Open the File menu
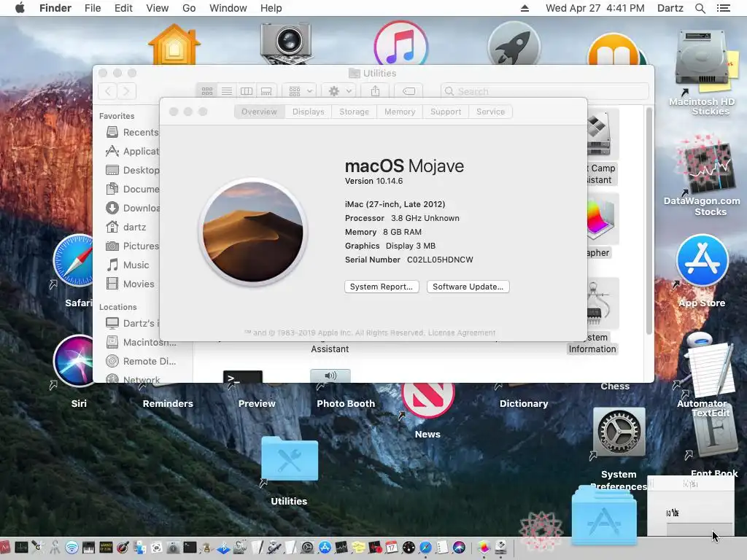Viewport: 747px width, 560px height. pyautogui.click(x=93, y=8)
